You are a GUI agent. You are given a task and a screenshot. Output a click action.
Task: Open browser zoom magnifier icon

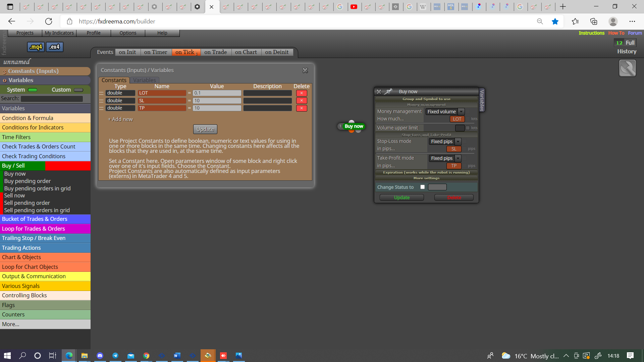540,21
